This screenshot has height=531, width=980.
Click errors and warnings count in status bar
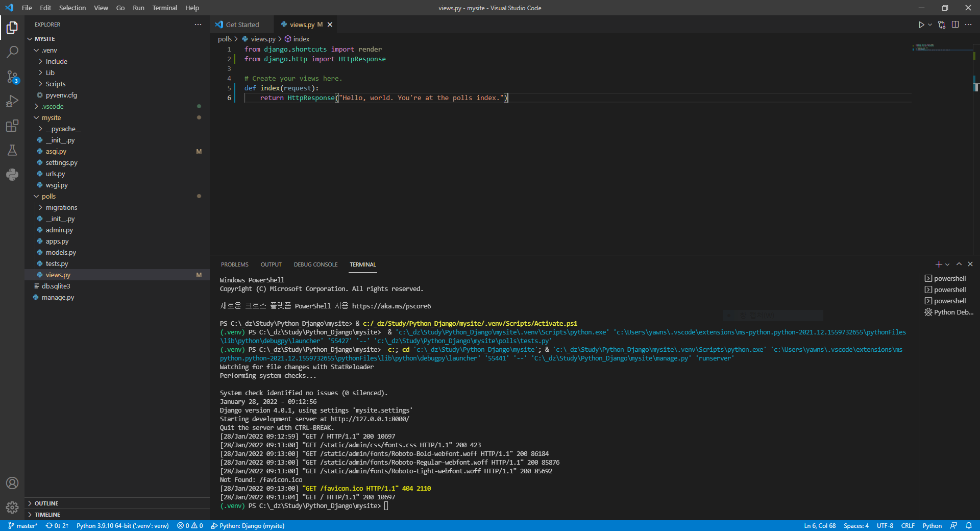pyautogui.click(x=190, y=525)
